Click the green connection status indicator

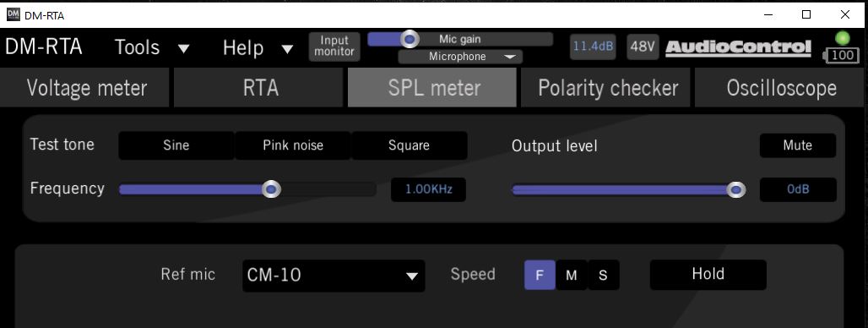(843, 39)
